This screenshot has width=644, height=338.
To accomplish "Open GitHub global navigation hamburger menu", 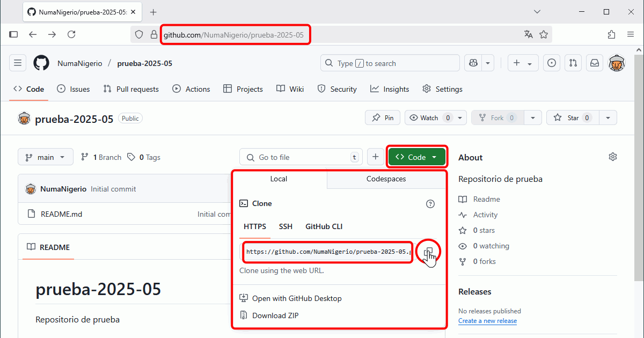I will [x=18, y=63].
